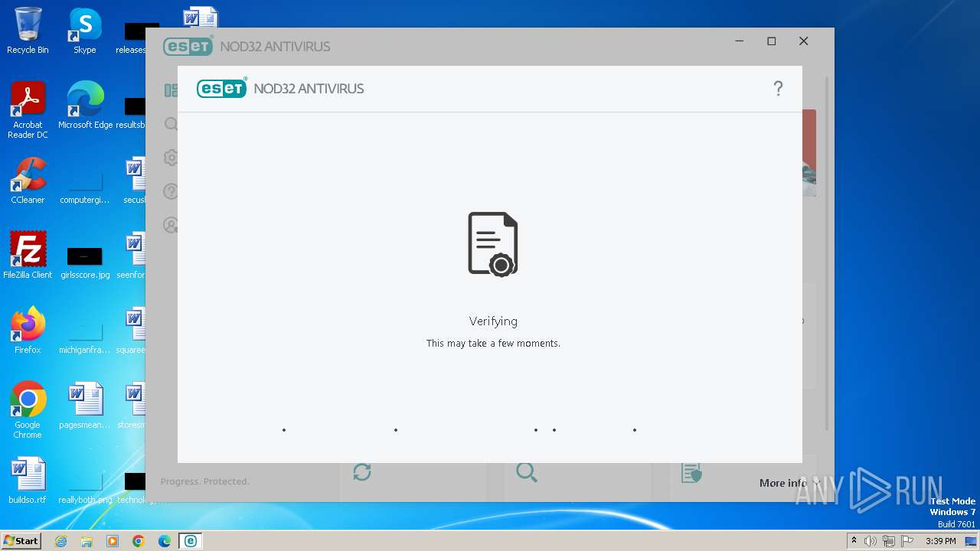980x551 pixels.
Task: Open network status tray icon
Action: tap(889, 541)
